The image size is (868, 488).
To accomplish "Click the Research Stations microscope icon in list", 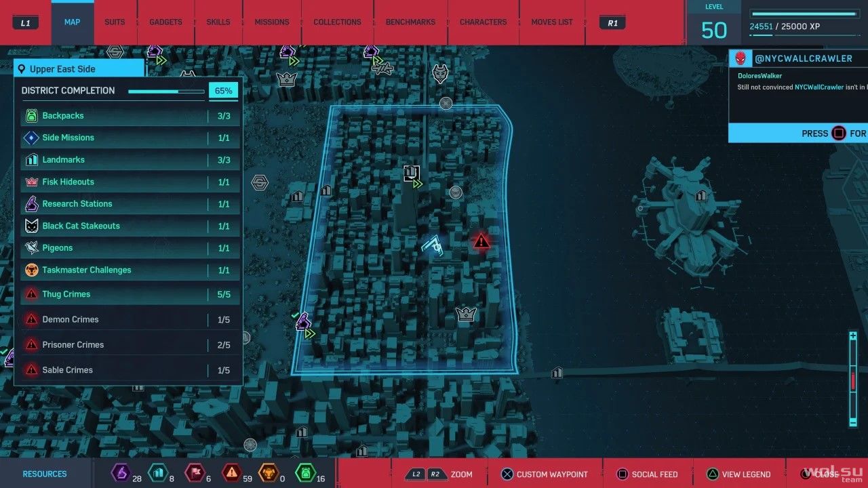I will 31,204.
